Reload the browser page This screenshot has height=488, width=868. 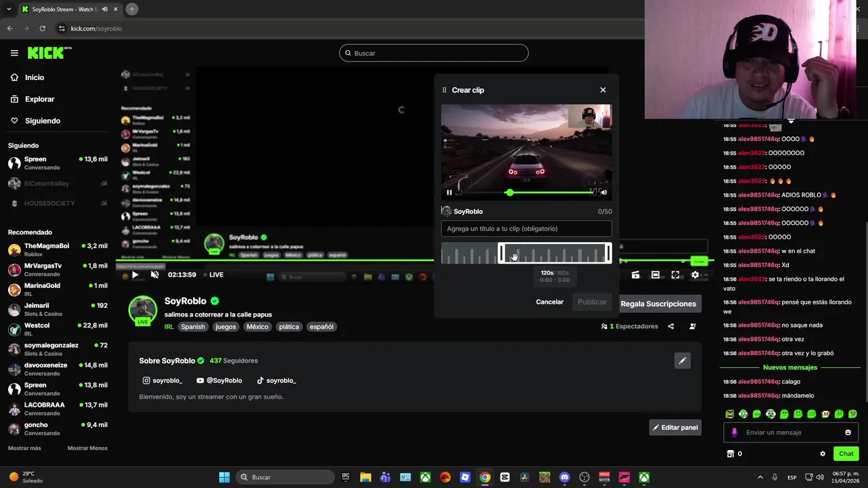43,28
